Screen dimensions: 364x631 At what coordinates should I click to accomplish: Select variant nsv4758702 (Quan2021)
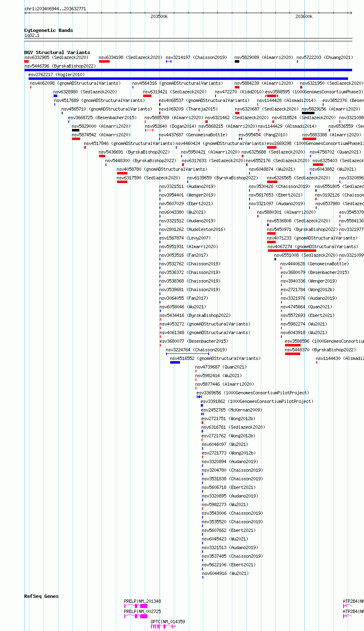(336, 152)
